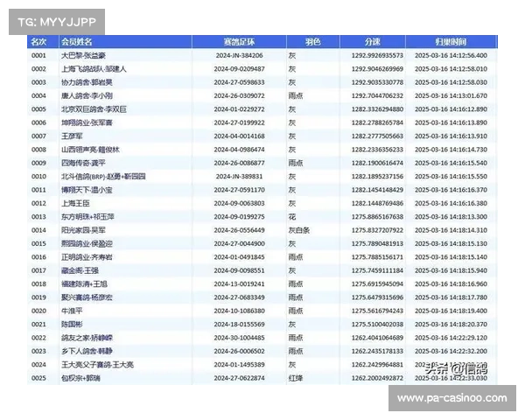Screen dimensions: 525x420
Task: Click ring number 2024-26-0309072
Action: pyautogui.click(x=239, y=95)
